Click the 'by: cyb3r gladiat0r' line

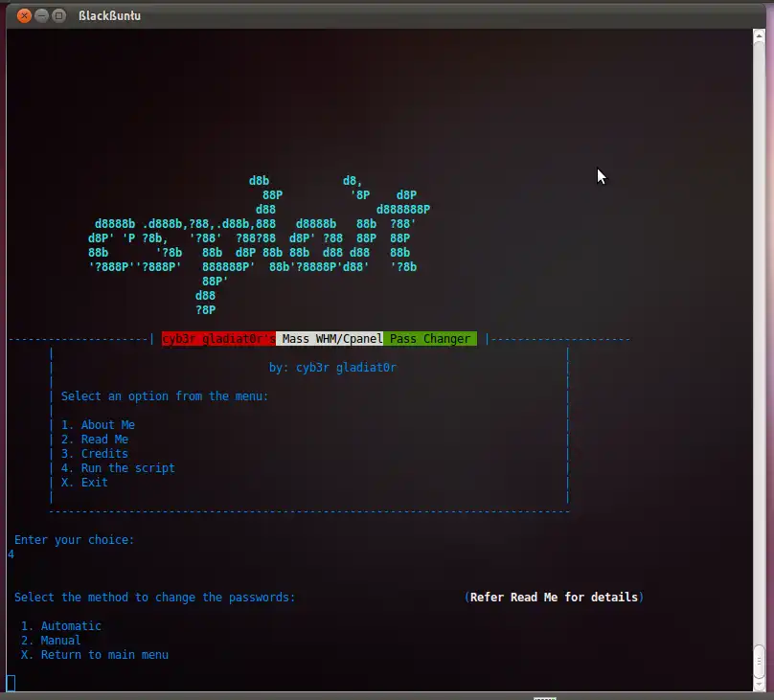[x=332, y=368]
